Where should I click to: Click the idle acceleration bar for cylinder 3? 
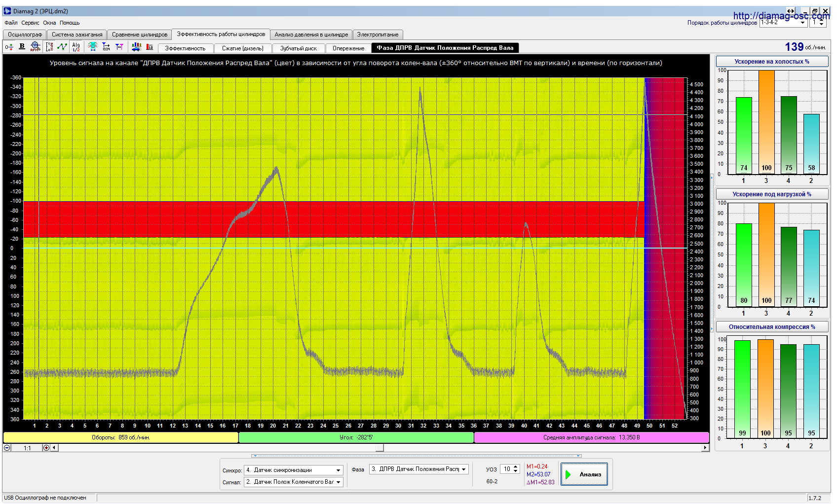click(766, 122)
